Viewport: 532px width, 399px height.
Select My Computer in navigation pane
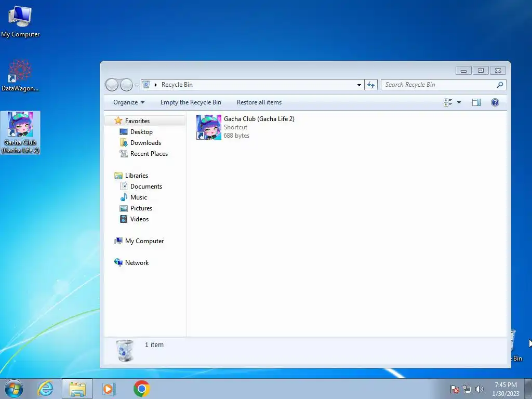click(144, 241)
